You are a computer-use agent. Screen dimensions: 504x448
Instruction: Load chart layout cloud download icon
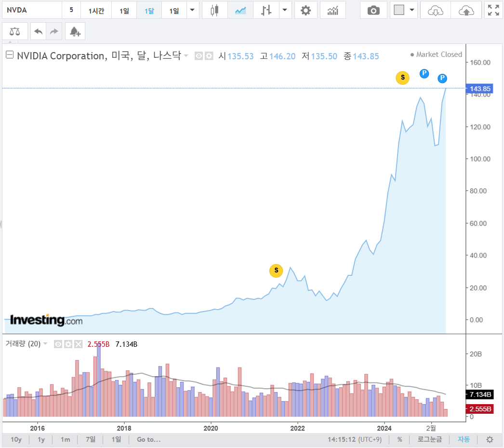click(436, 10)
